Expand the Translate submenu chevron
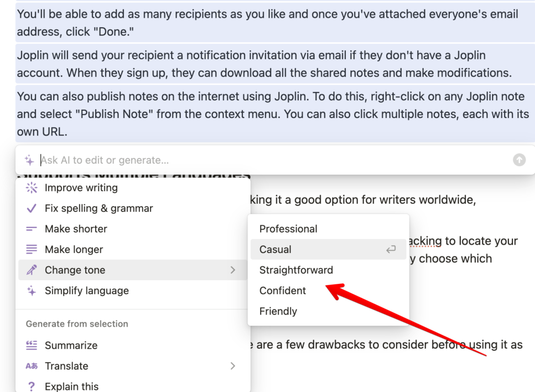The width and height of the screenshot is (535, 392). point(233,366)
